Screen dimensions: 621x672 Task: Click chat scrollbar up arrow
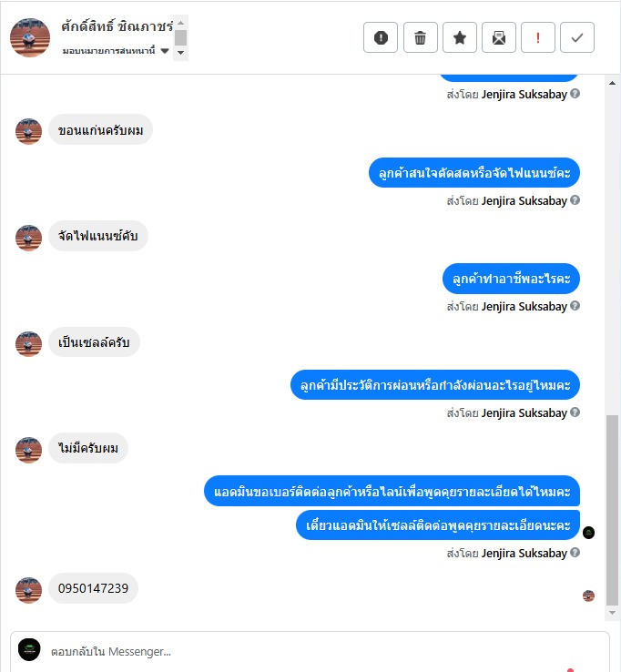tap(612, 83)
